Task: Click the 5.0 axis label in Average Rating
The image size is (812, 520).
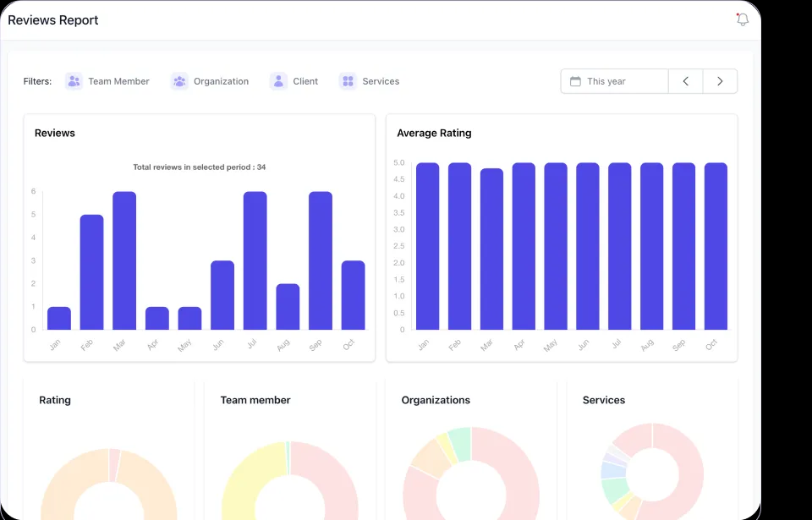Action: point(398,162)
